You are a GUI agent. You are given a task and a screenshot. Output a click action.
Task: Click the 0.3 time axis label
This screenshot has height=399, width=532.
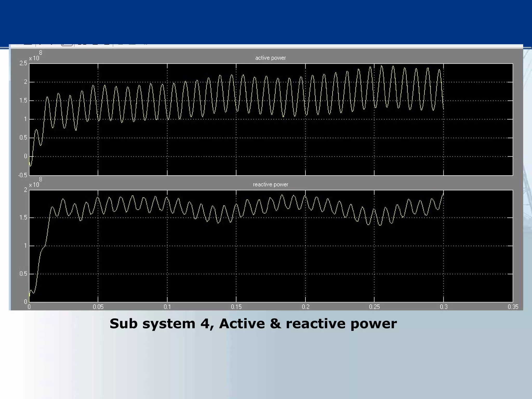pyautogui.click(x=444, y=307)
